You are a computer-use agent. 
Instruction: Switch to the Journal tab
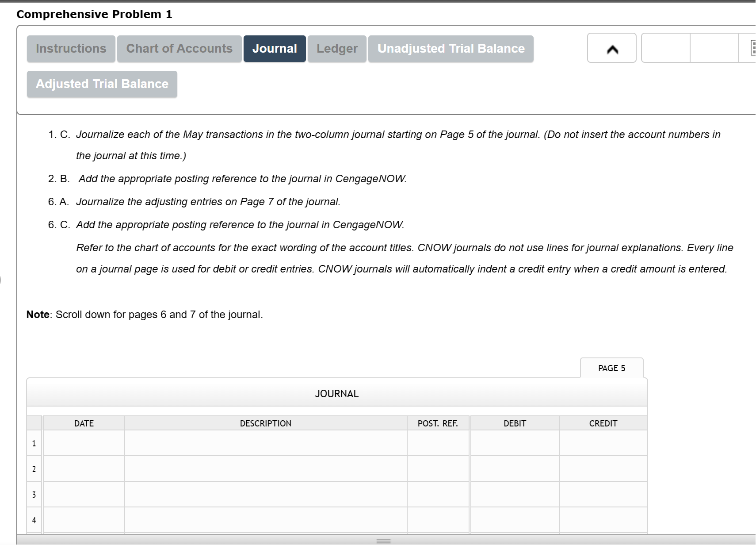[x=274, y=49]
